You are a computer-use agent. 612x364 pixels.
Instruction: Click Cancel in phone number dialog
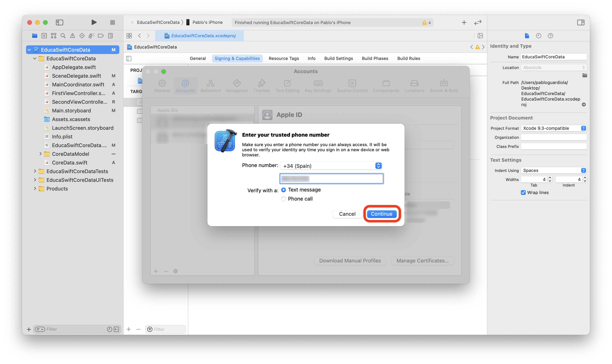tap(347, 214)
